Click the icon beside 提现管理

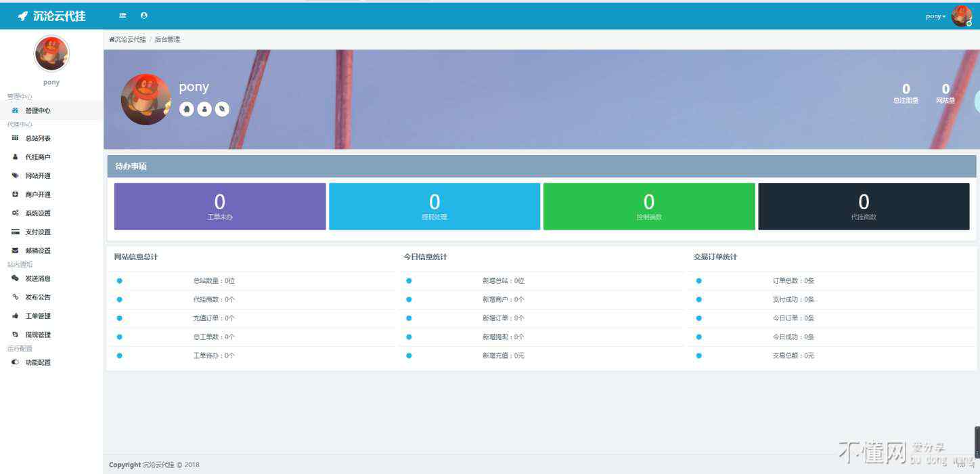[15, 335]
